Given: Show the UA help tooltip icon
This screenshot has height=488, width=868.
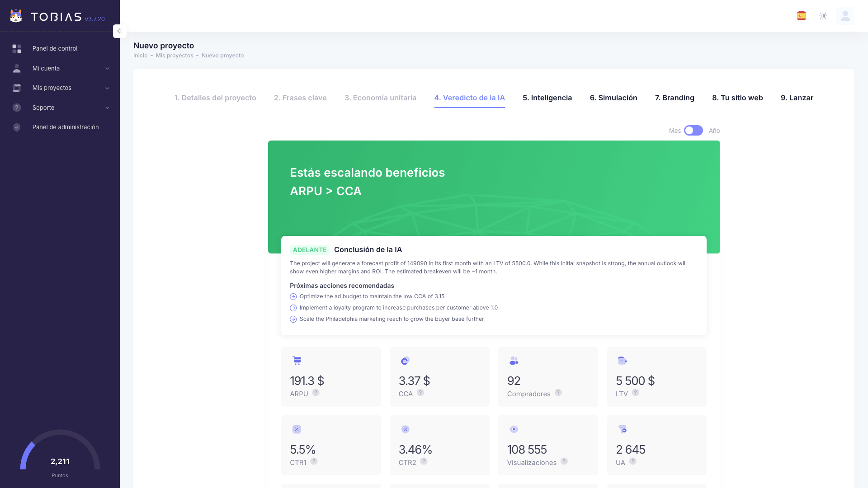Looking at the screenshot, I should click(x=633, y=461).
